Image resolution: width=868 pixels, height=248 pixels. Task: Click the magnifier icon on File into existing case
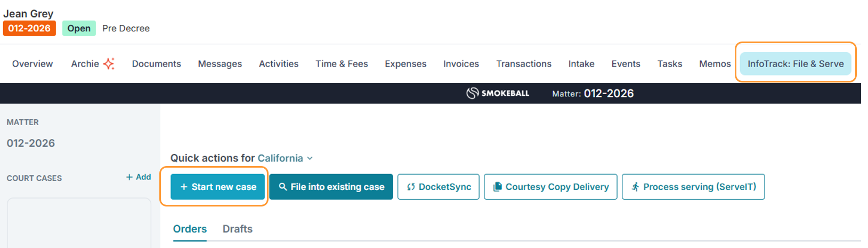(x=283, y=187)
